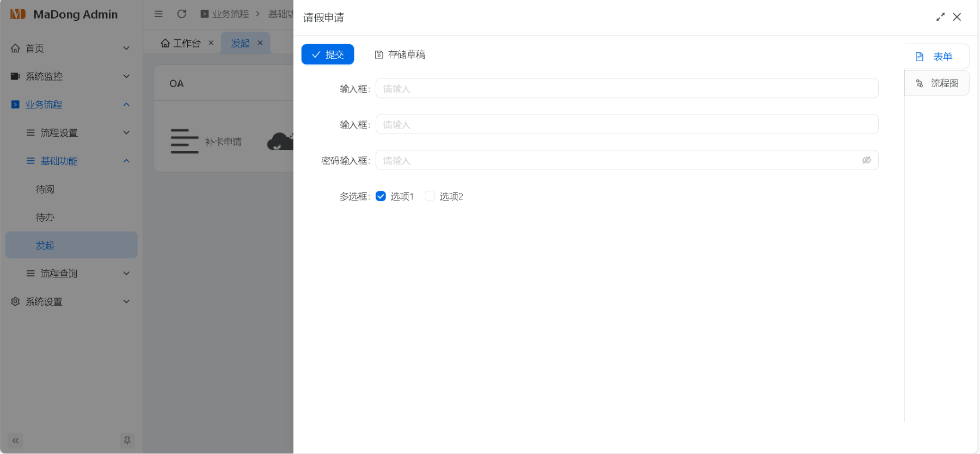Image resolution: width=980 pixels, height=454 pixels.
Task: Click the first 输入框 text field
Action: coord(626,89)
